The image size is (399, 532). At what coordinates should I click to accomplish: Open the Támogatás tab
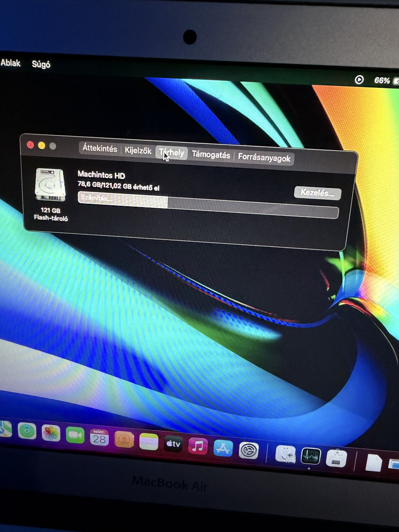coord(211,155)
